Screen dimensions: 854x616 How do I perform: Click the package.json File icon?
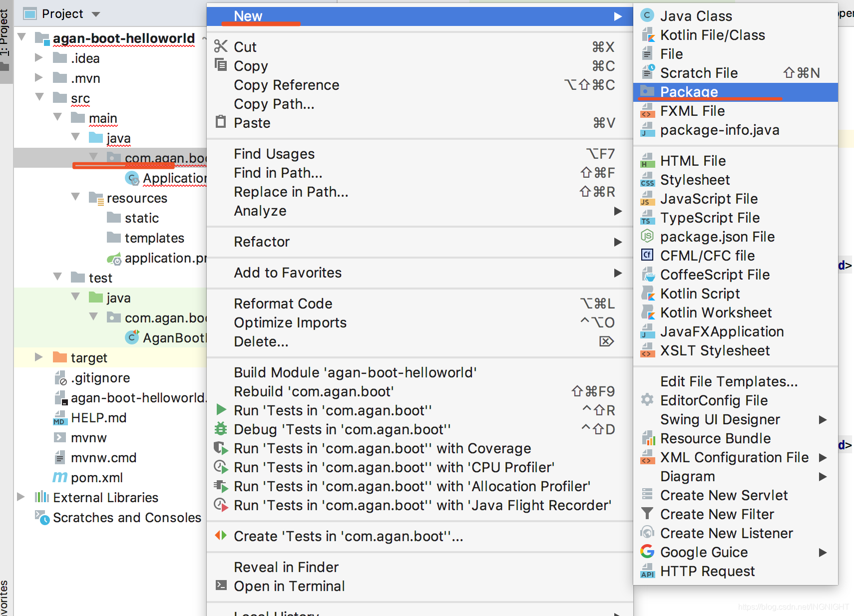pos(647,236)
